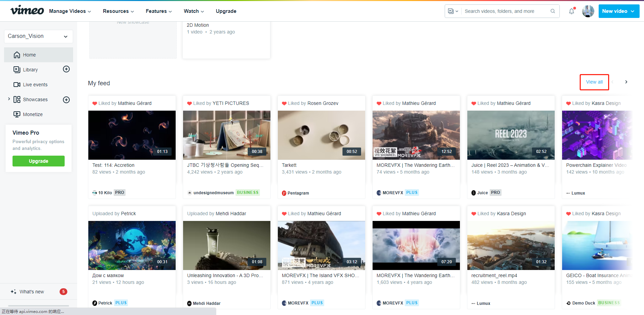Open the Powerchain Explainer Video title
This screenshot has width=644, height=315.
coord(596,165)
